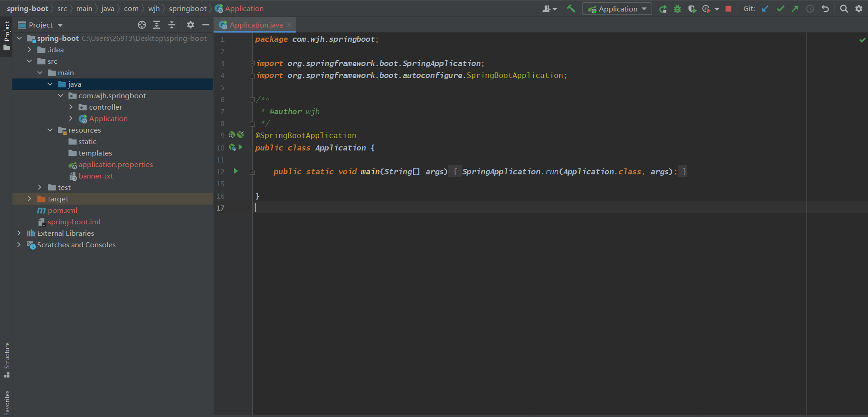Expand External Libraries node
Screen dimensions: 868x417
pyautogui.click(x=19, y=233)
